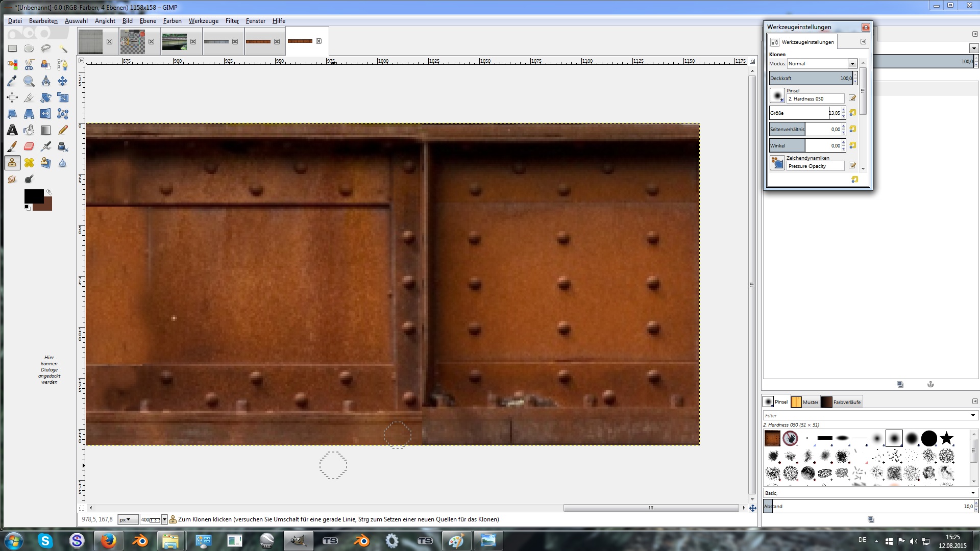This screenshot has height=551, width=980.
Task: Swap foreground and background colors
Action: tap(48, 192)
